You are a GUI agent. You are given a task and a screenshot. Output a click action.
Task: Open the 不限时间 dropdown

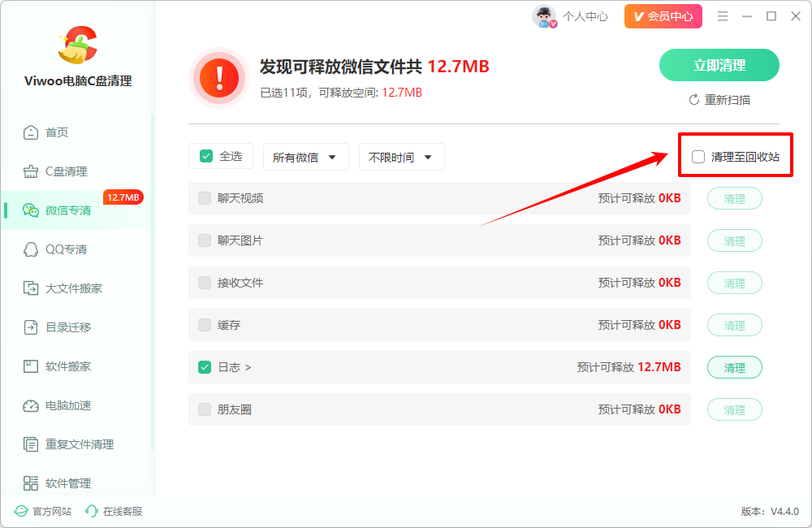click(402, 157)
